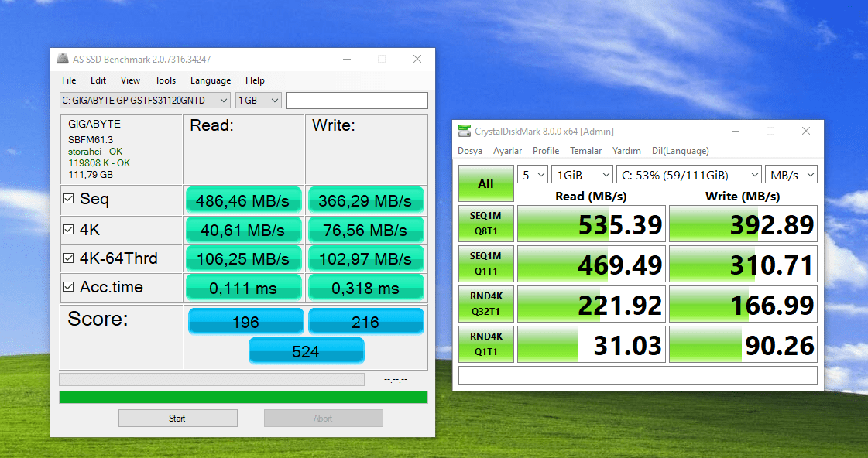Click the green progress bar in AS SSD
Image resolution: width=868 pixels, height=458 pixels.
click(x=244, y=397)
